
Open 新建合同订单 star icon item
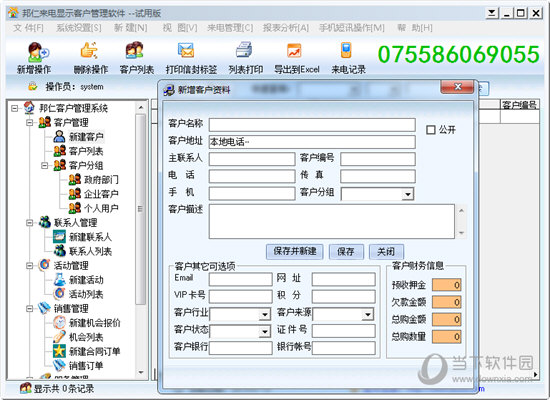[59, 351]
